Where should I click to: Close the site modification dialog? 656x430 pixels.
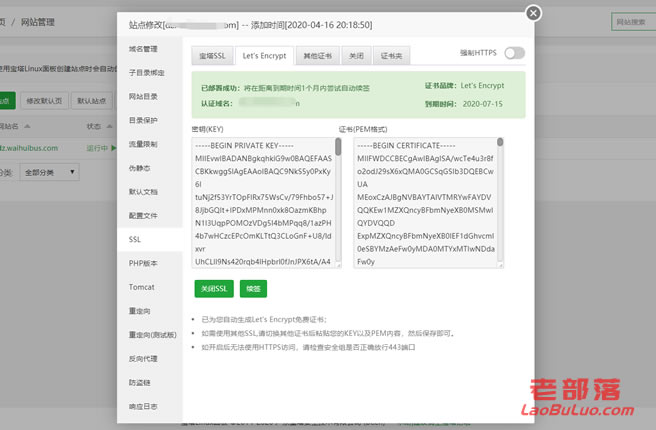(533, 13)
